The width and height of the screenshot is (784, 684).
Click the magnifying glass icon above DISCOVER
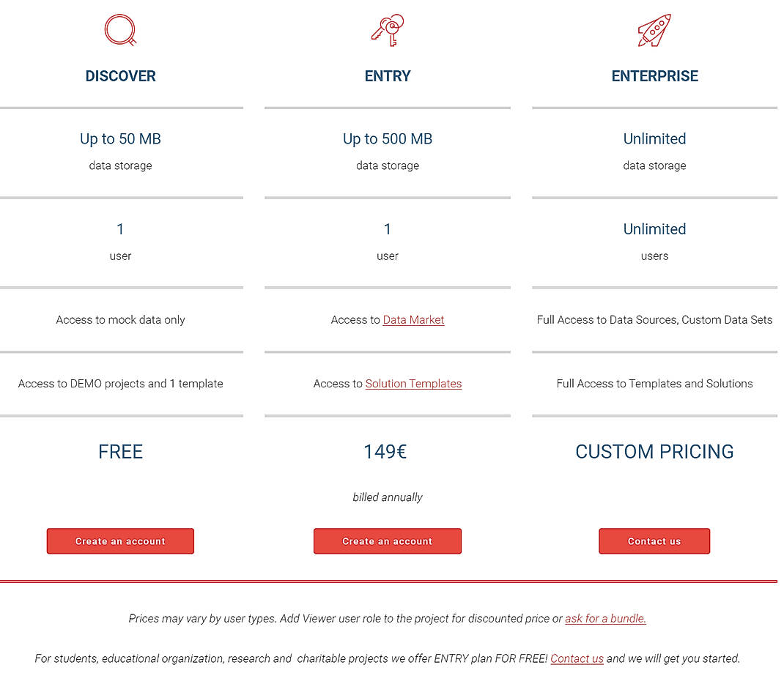pyautogui.click(x=120, y=30)
